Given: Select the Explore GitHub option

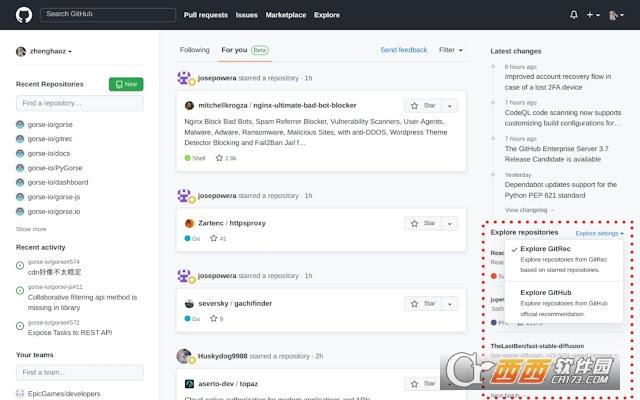Looking at the screenshot, I should point(564,303).
